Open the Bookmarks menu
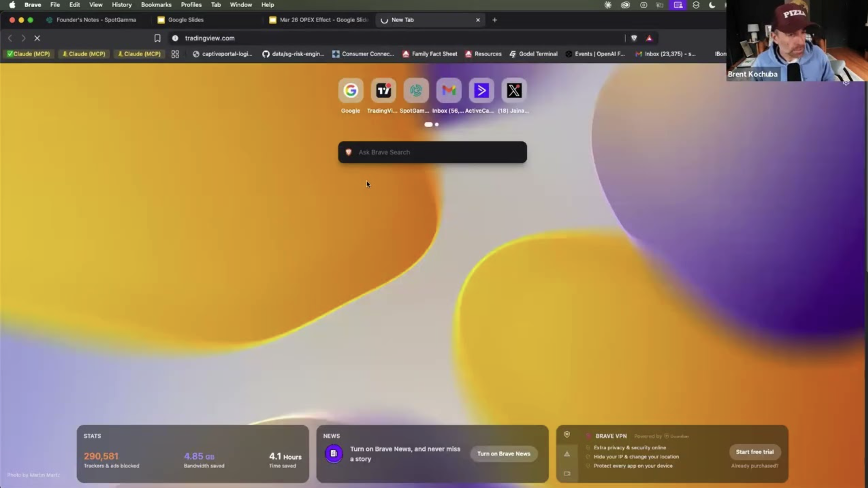This screenshot has width=868, height=488. point(156,5)
